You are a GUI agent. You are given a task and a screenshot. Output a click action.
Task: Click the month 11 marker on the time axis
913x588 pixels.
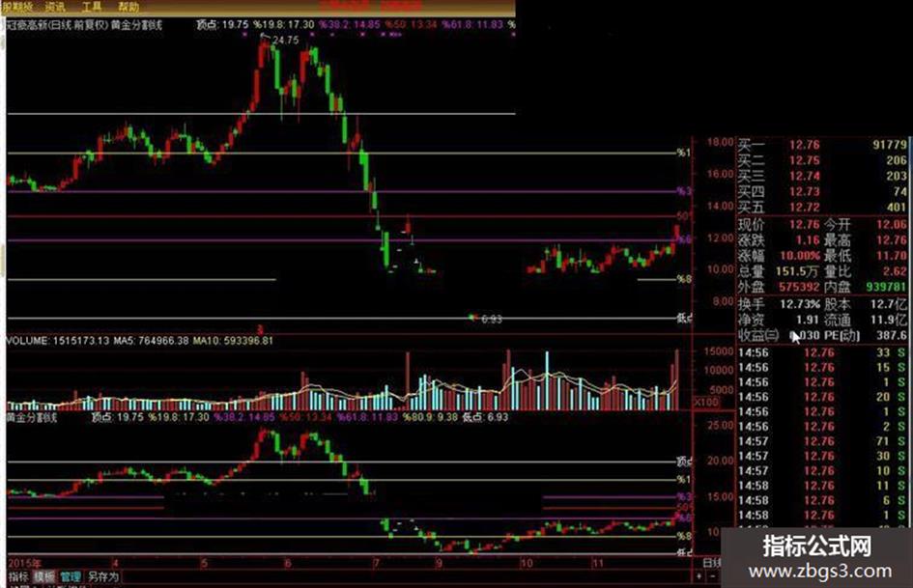597,563
